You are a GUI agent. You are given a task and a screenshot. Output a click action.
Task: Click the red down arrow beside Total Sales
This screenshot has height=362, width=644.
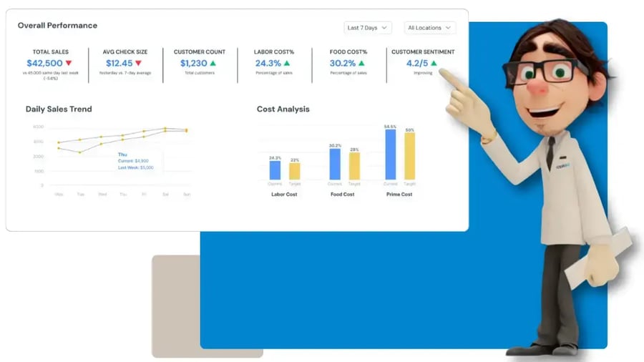tap(69, 63)
